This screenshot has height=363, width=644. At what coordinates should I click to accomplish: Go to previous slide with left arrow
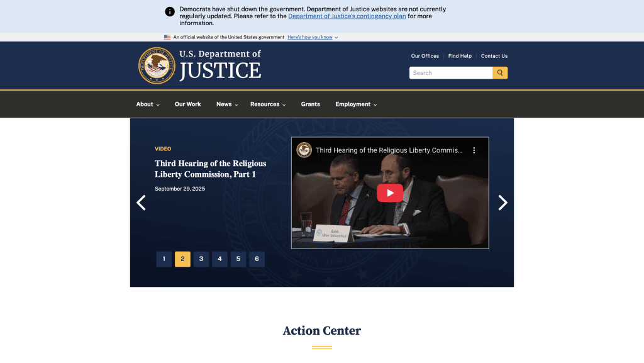point(142,203)
